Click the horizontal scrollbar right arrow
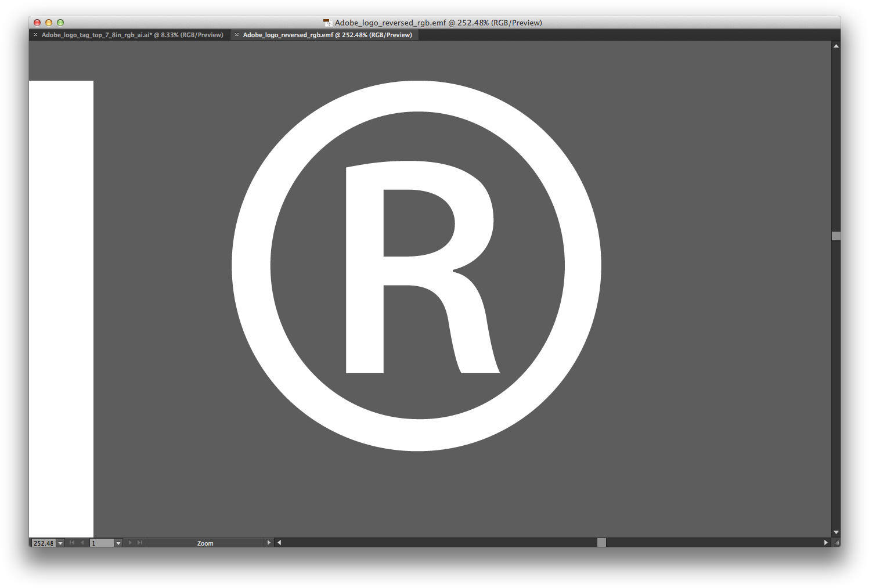This screenshot has height=588, width=869. pos(825,543)
